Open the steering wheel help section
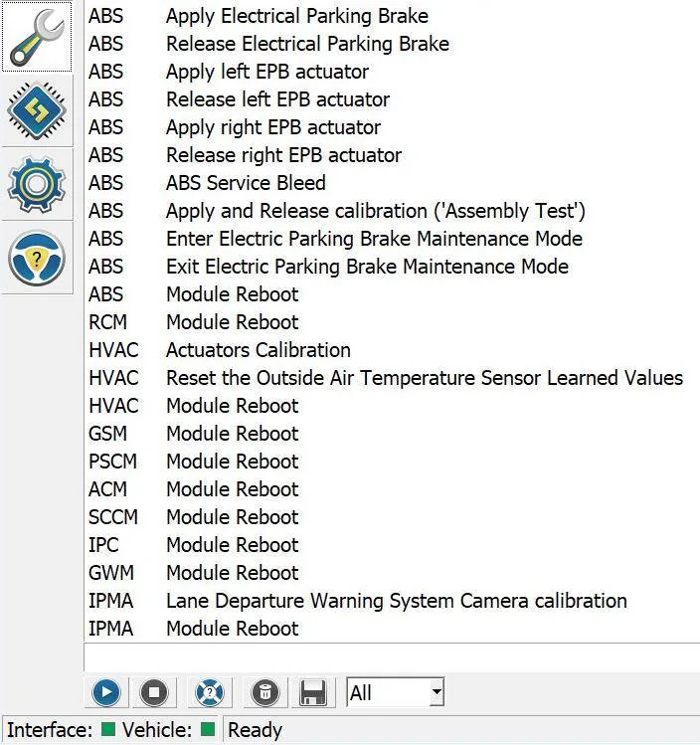 click(x=37, y=258)
